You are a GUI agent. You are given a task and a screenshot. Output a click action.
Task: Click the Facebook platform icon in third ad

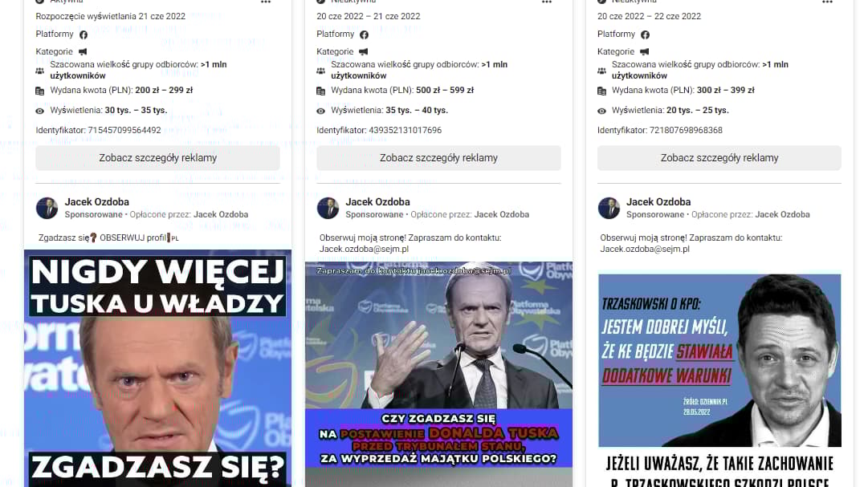pyautogui.click(x=645, y=34)
